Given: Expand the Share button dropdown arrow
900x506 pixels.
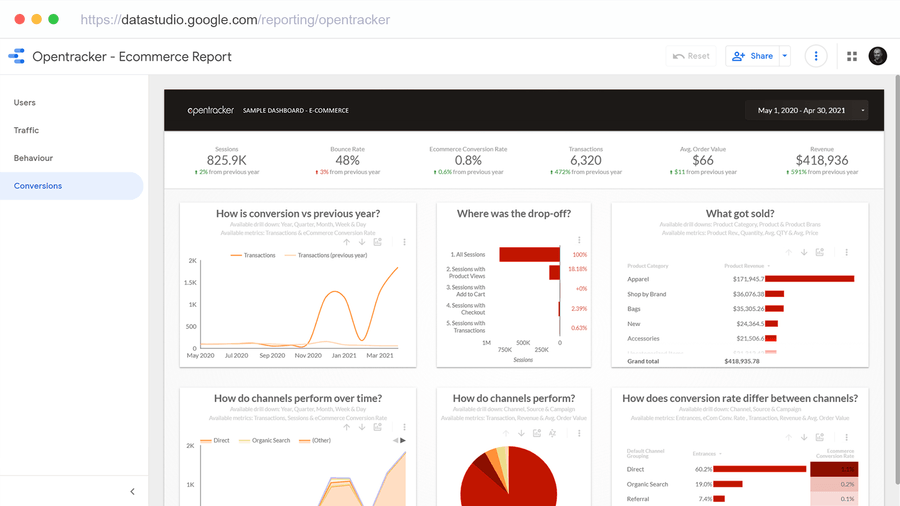Looking at the screenshot, I should tap(784, 57).
